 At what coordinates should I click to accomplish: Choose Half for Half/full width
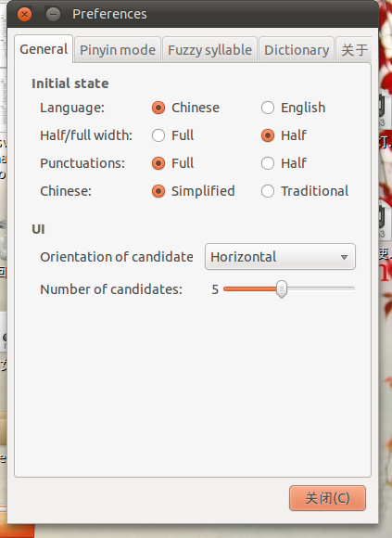coord(268,135)
